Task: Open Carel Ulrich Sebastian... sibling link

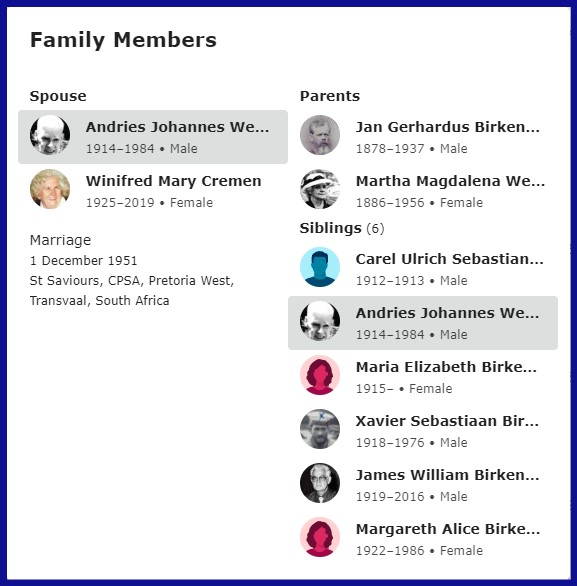Action: point(450,259)
